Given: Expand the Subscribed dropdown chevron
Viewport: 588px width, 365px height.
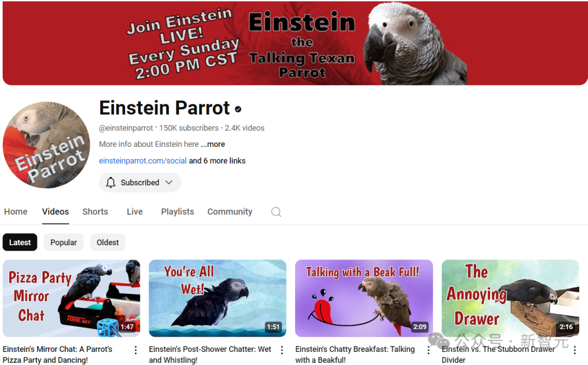Looking at the screenshot, I should click(169, 183).
